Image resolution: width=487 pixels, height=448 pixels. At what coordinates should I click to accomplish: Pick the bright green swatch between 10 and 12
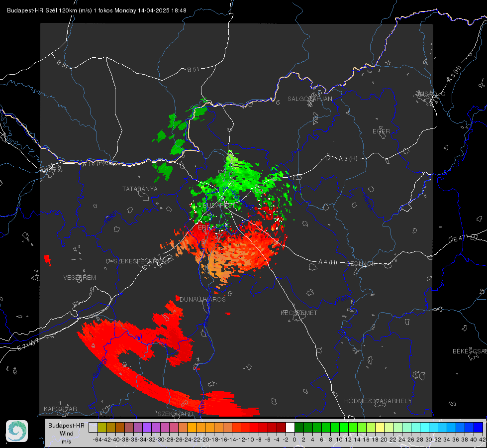pos(344,427)
